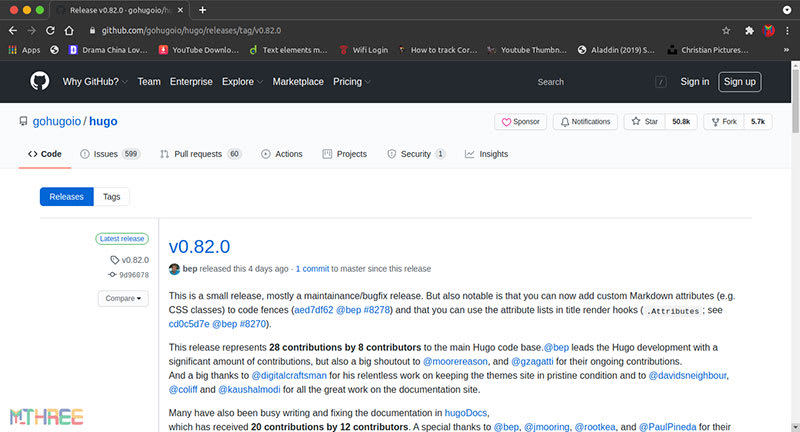Switch to the Code tab
Image resolution: width=800 pixels, height=432 pixels.
pos(45,154)
